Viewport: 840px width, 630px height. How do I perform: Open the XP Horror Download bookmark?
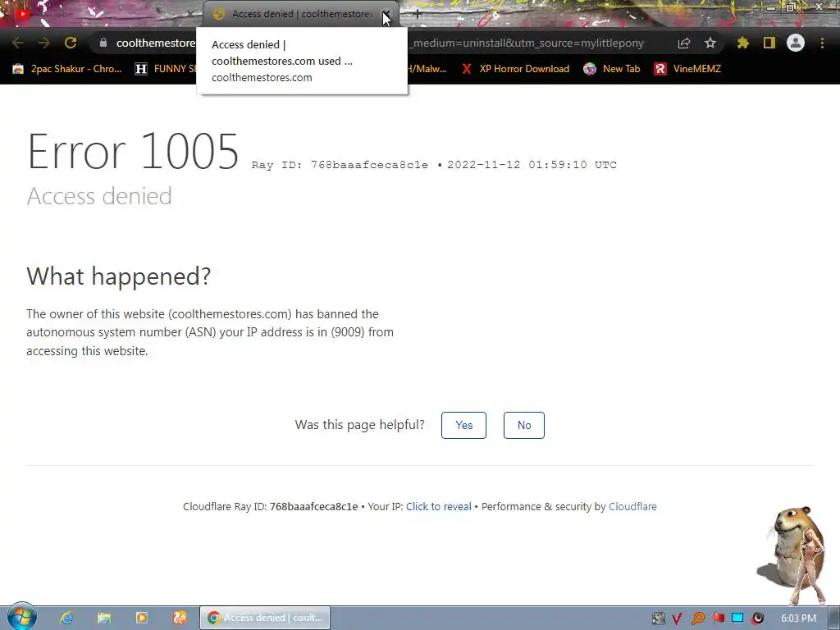click(515, 69)
